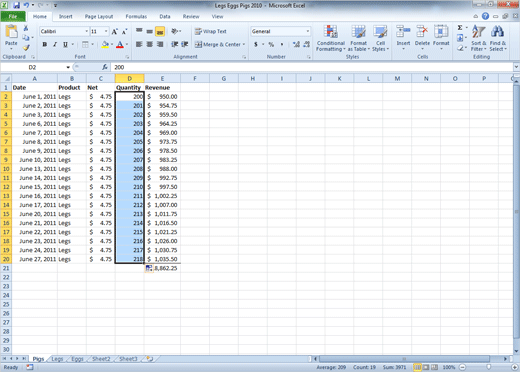This screenshot has height=372, width=520.
Task: Click the Select All corner button
Action: pos(6,79)
